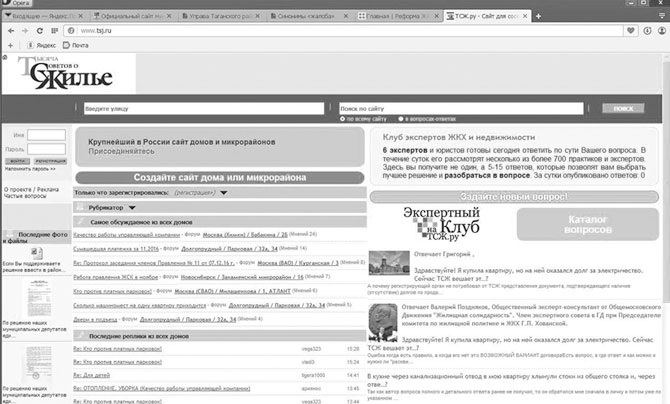Open Re: Для детей reply link
Screen dimensions: 670x404
(91, 375)
